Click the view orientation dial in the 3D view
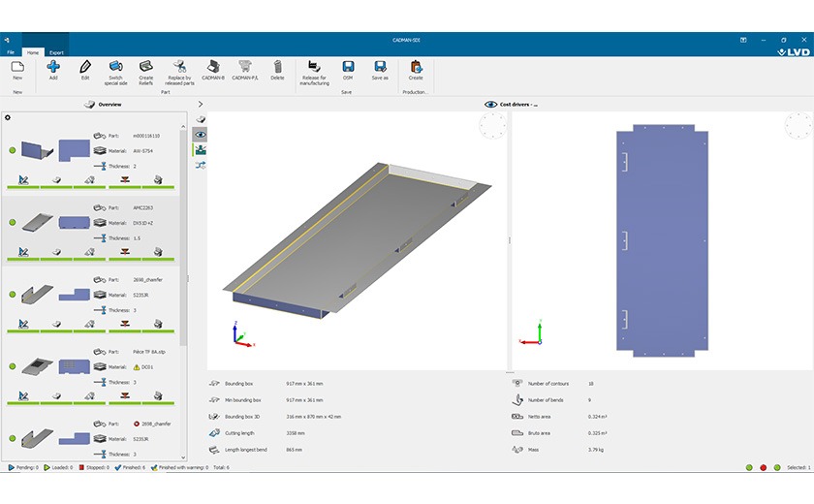This screenshot has height=504, width=814. pyautogui.click(x=492, y=126)
